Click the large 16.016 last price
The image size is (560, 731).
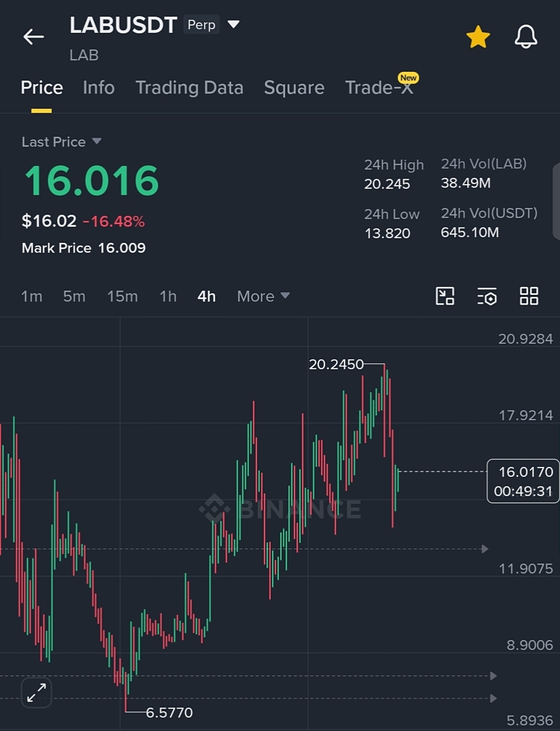(x=91, y=180)
